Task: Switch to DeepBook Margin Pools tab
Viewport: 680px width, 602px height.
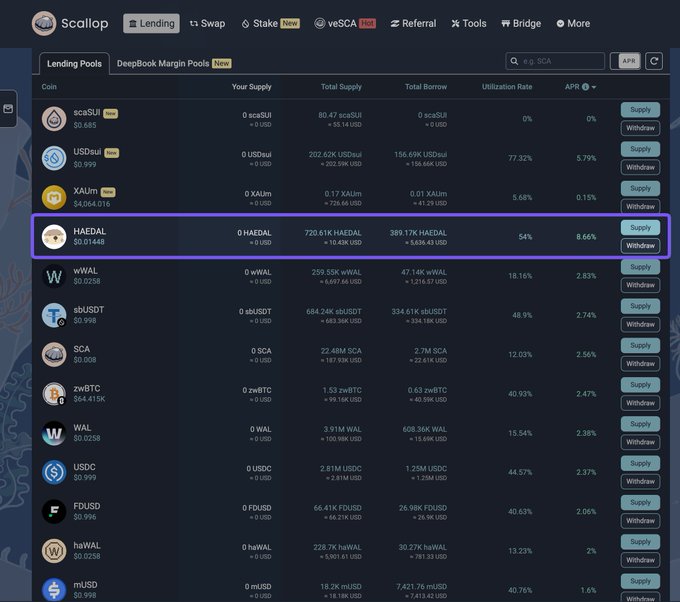Action: (174, 63)
